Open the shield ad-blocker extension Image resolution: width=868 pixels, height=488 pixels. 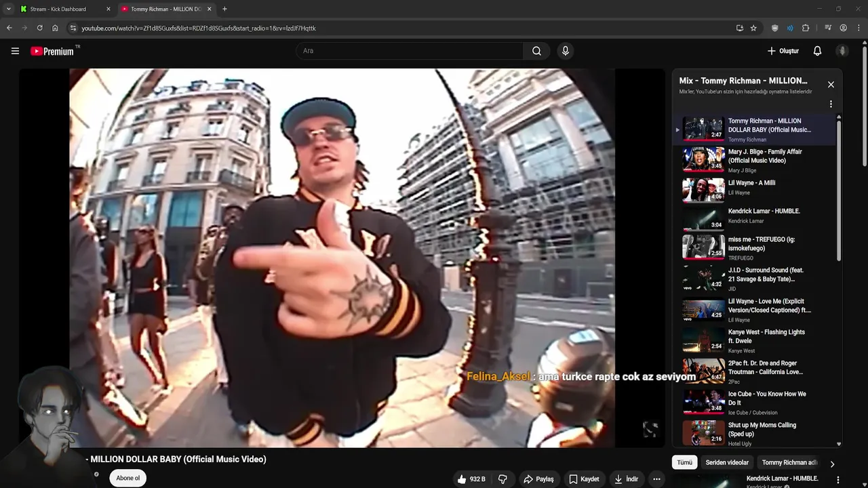775,28
